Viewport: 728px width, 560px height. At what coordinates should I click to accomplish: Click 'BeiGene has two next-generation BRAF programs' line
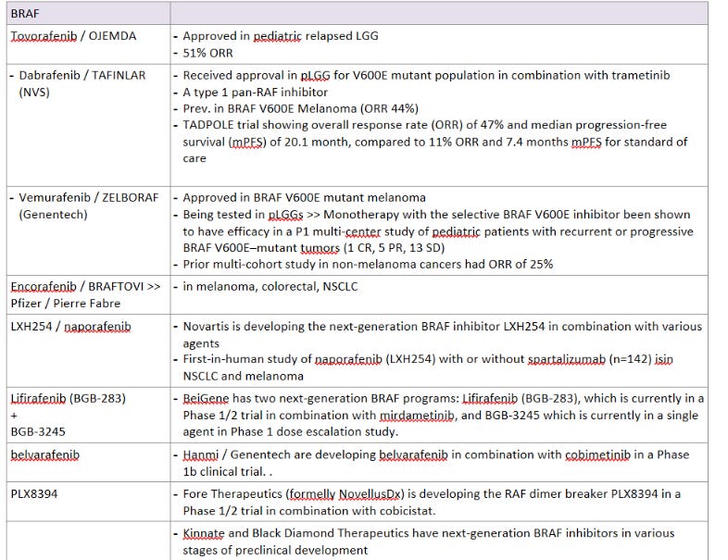tap(444, 399)
